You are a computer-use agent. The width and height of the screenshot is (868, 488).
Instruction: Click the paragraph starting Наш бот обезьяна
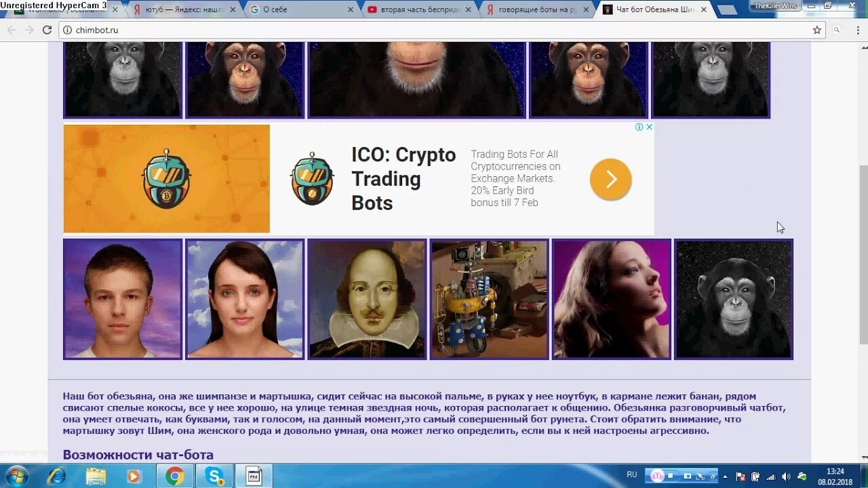pyautogui.click(x=424, y=413)
